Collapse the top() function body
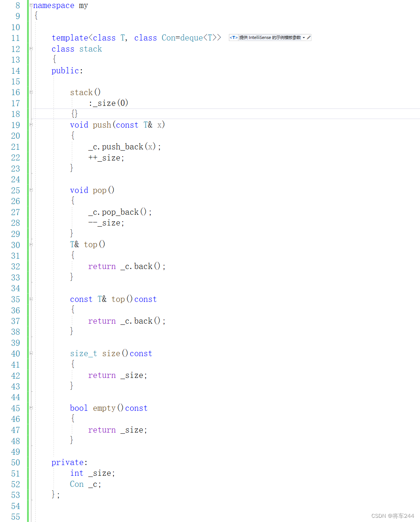 click(x=31, y=245)
